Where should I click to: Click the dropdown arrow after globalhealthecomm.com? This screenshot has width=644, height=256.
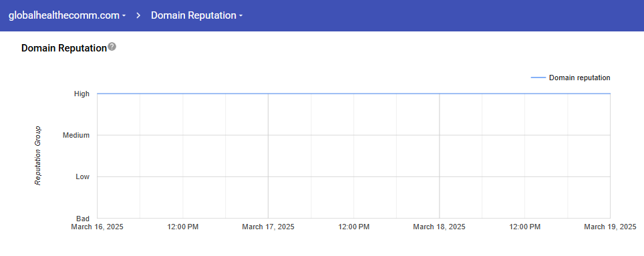tap(124, 16)
